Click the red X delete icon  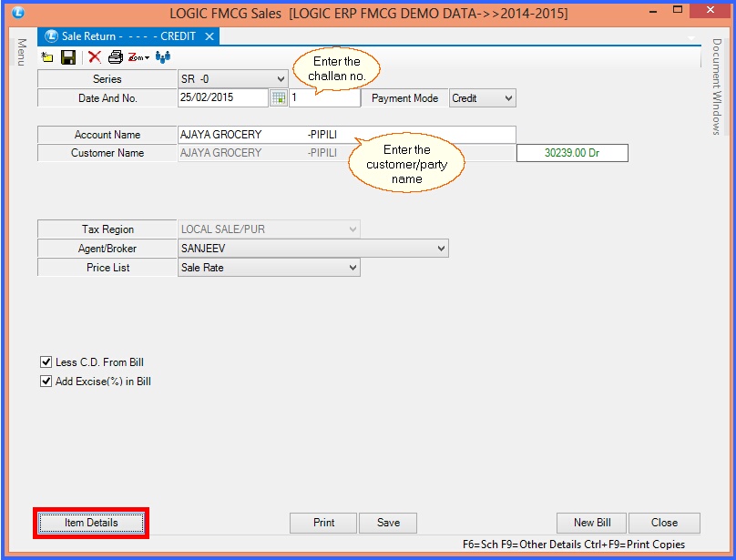pos(95,57)
